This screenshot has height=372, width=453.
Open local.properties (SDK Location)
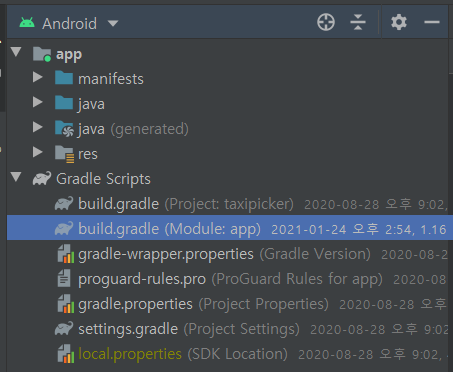183,354
